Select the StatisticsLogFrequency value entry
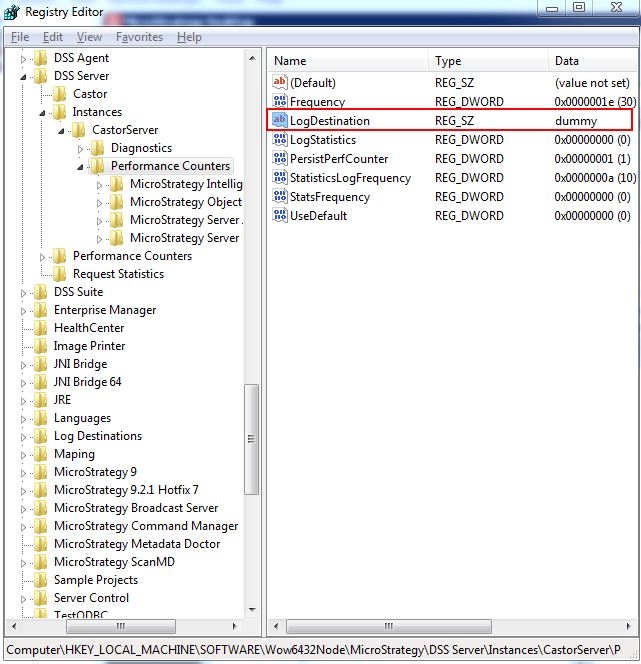Viewport: 641px width, 664px height. coord(350,178)
